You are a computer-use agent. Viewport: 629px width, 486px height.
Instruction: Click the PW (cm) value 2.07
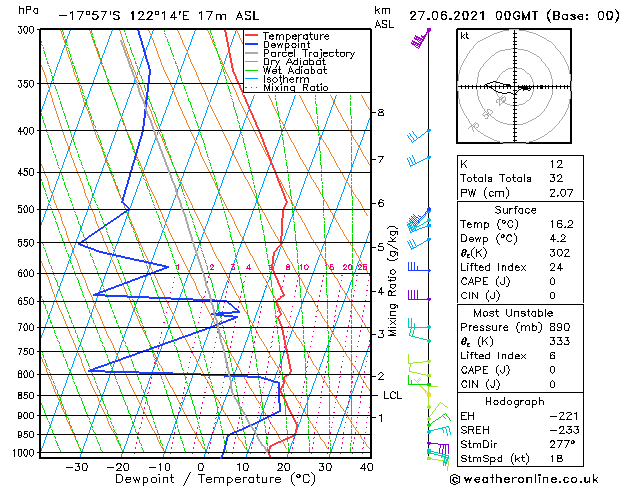pos(561,193)
